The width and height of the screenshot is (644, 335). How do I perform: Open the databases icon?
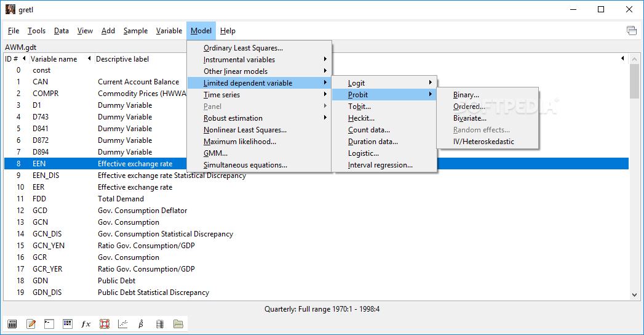(x=160, y=324)
